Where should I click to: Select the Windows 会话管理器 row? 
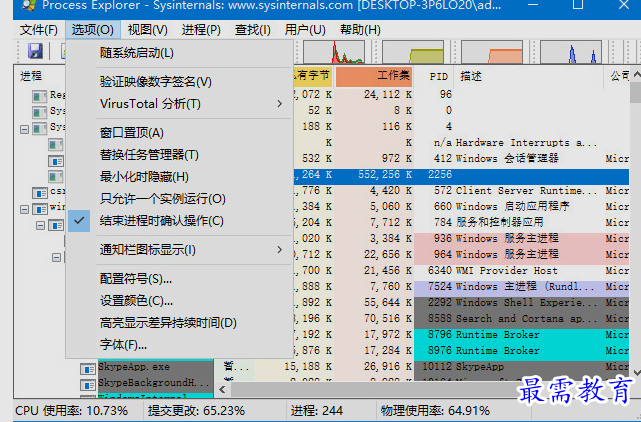coord(461,159)
